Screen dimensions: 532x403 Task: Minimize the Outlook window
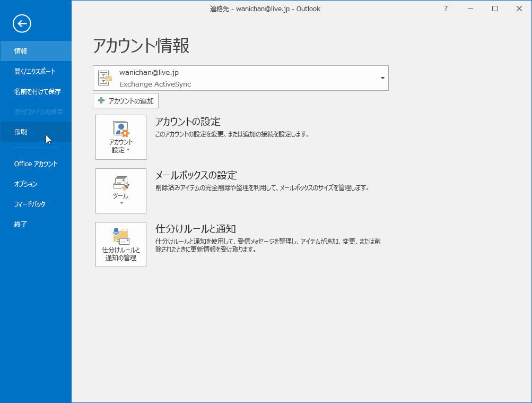pyautogui.click(x=470, y=9)
